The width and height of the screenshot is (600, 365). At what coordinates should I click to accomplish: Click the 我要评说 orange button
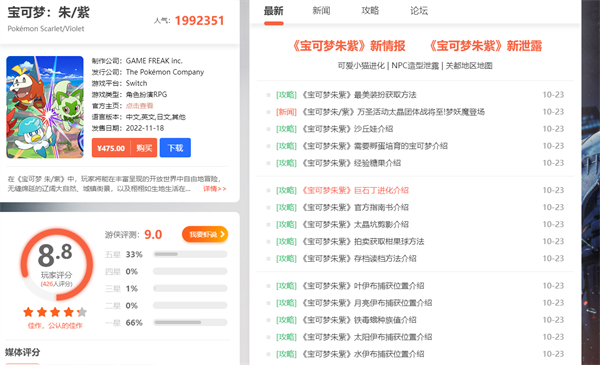click(205, 234)
